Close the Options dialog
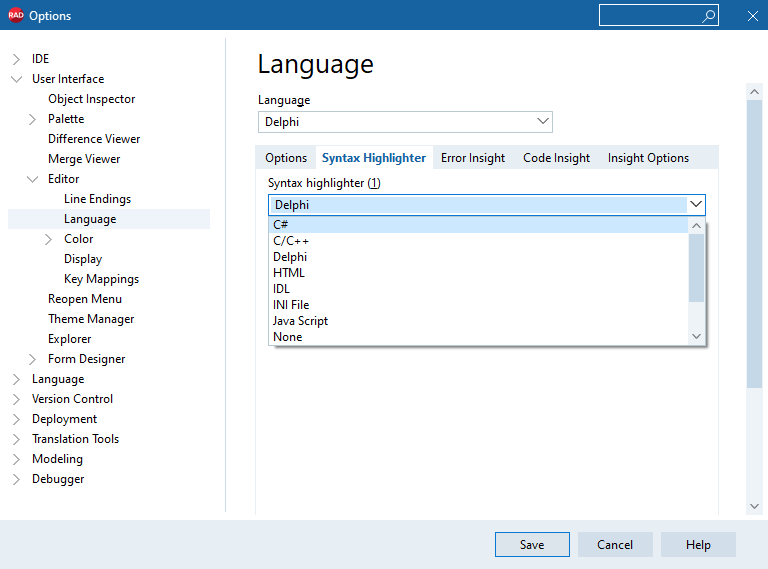The image size is (768, 569). pos(753,16)
